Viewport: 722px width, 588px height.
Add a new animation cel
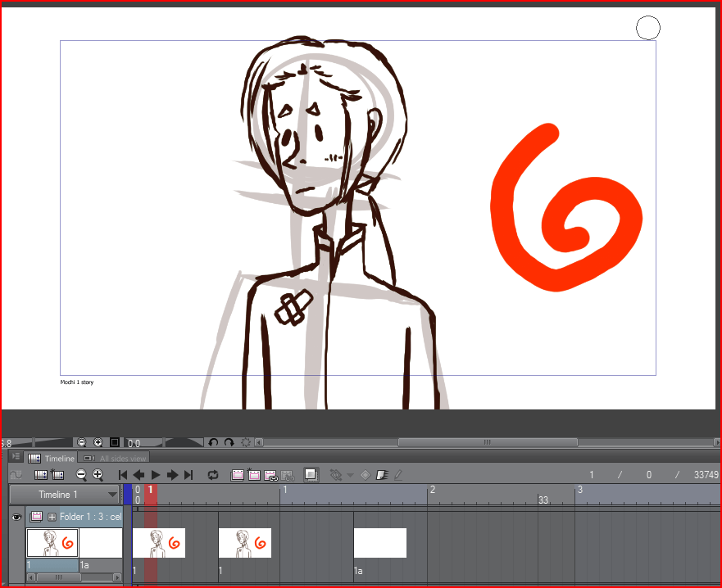tap(254, 475)
